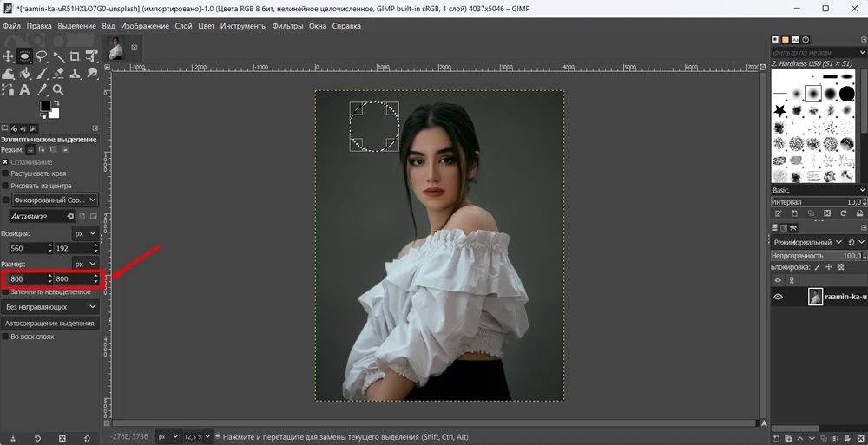Open the Фиксированный Соотношение dropdown

(55, 200)
